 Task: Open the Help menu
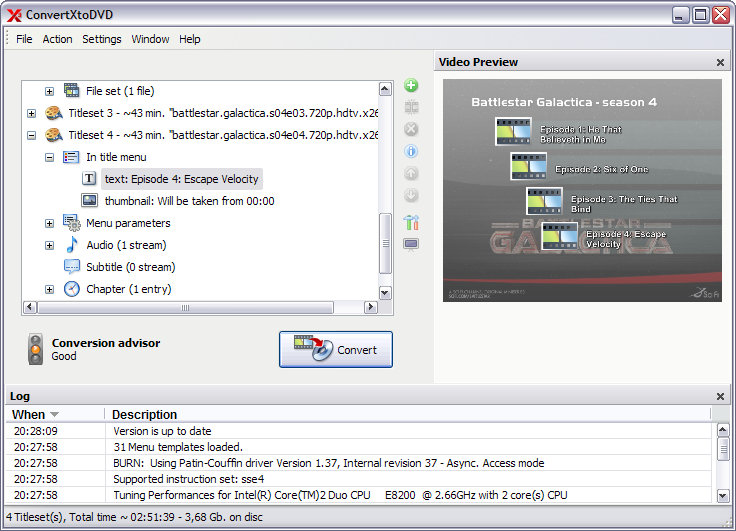(x=190, y=39)
